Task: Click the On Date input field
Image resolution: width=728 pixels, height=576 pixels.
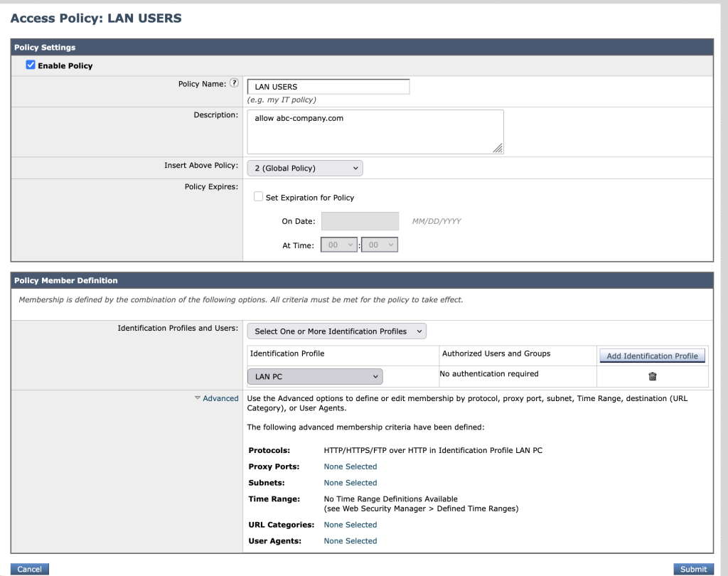Action: [x=360, y=221]
